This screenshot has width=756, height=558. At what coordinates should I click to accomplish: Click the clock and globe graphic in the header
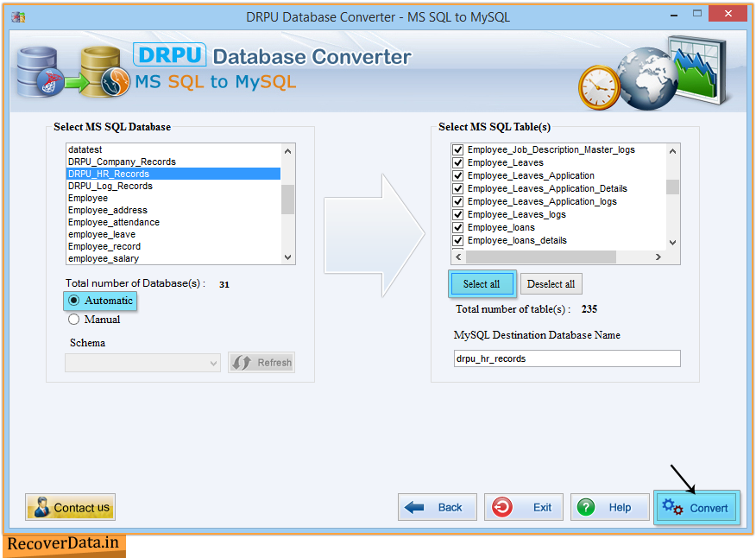[653, 73]
